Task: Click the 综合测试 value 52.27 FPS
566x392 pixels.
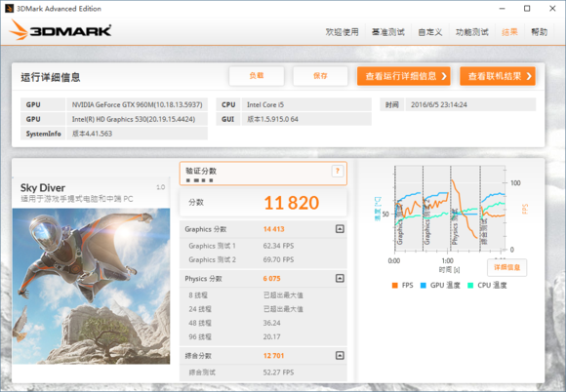Action: 278,372
